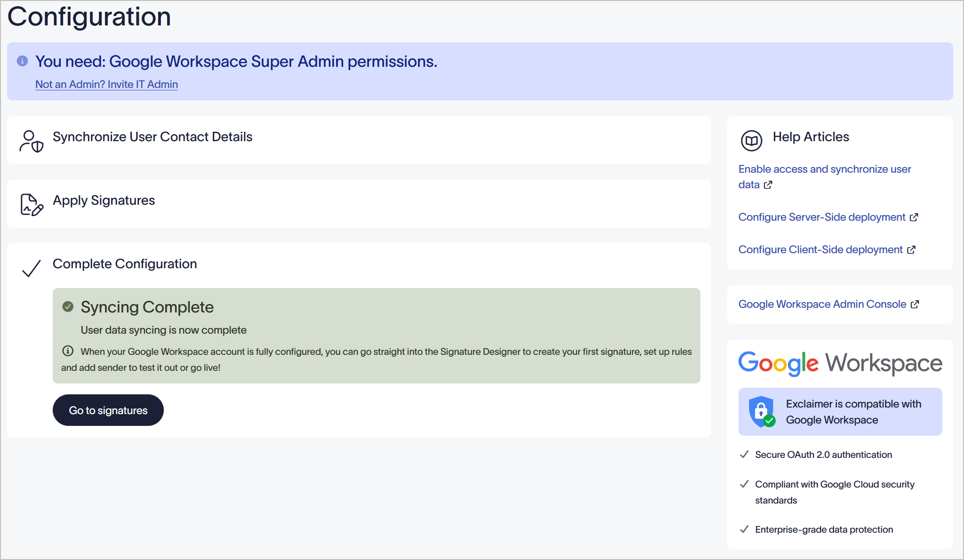This screenshot has width=964, height=560.
Task: Click the checkmark beside Enterprise-grade data protection
Action: [744, 529]
